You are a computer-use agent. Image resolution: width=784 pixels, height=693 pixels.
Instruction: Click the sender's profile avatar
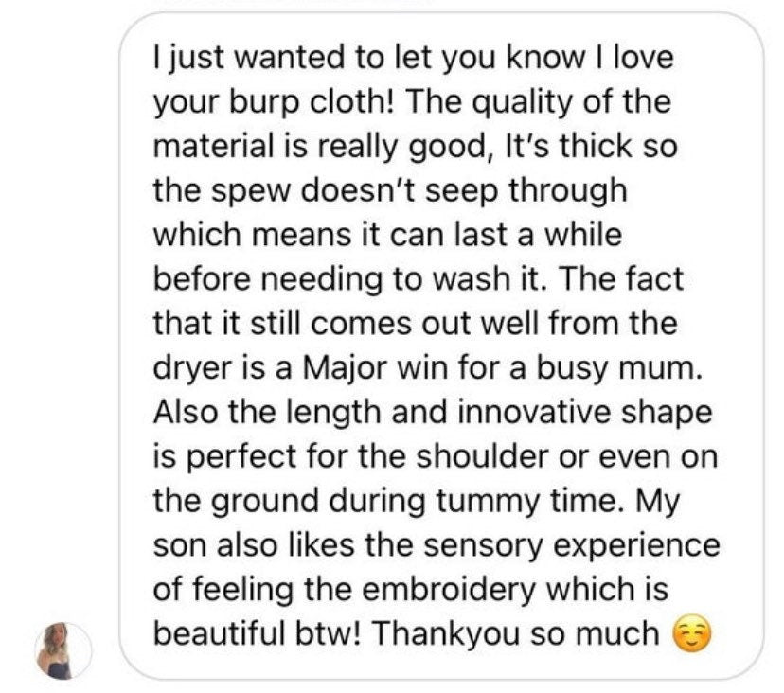pos(62,650)
